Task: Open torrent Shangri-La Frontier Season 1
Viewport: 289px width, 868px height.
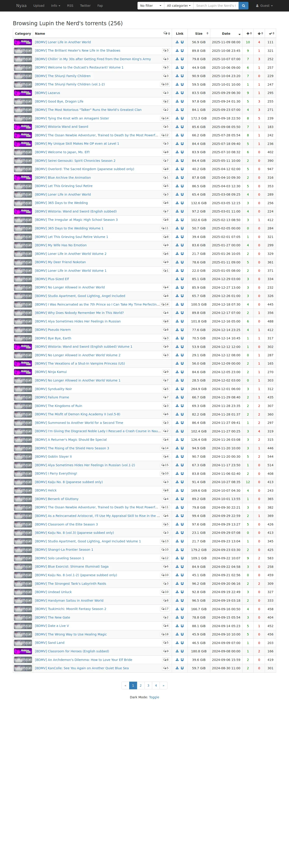Action: click(64, 550)
